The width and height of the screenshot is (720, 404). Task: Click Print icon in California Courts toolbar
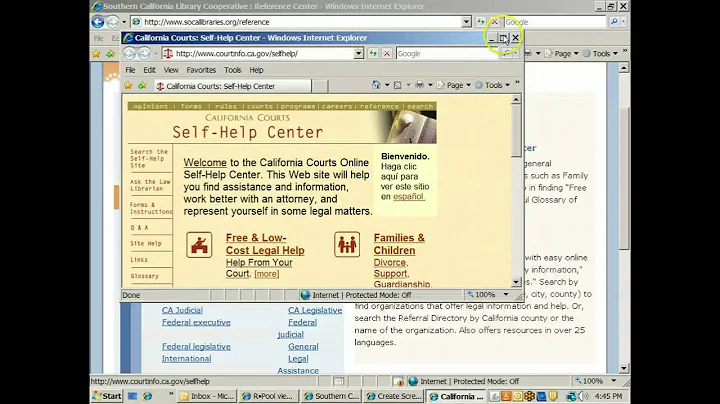pos(420,85)
